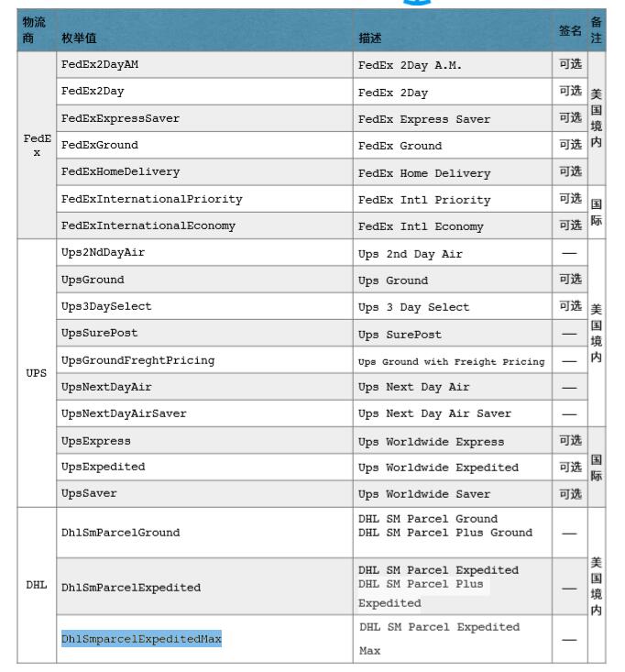This screenshot has height=672, width=625.
Task: Click the 描述 column header
Action: click(369, 39)
